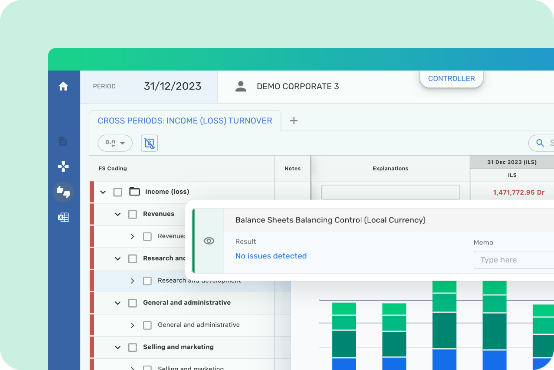Expand the nested Revenues child row

click(132, 236)
